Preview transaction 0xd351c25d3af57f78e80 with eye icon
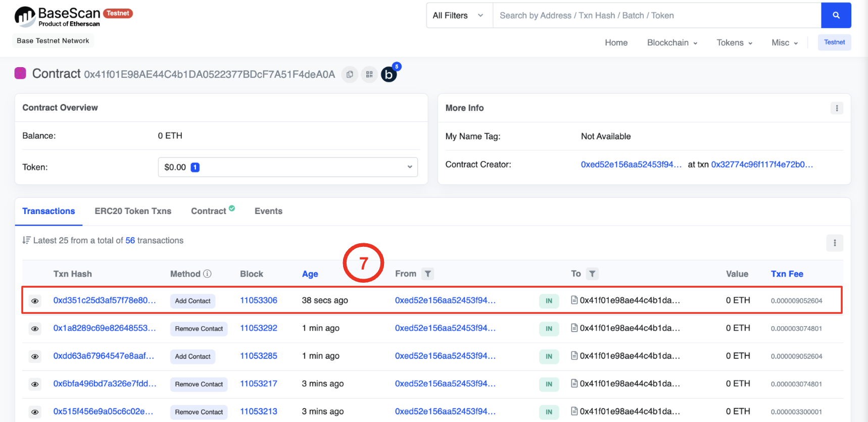868x422 pixels. coord(35,301)
